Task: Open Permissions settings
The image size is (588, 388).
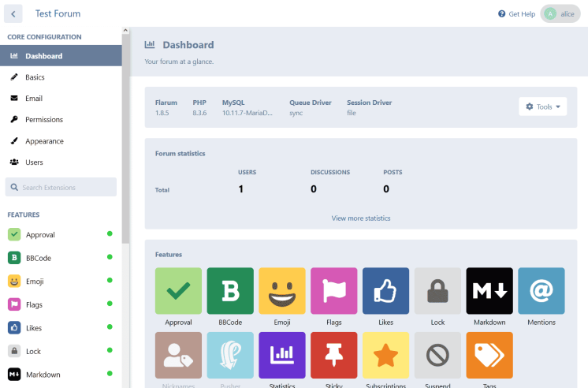Action: (x=61, y=119)
